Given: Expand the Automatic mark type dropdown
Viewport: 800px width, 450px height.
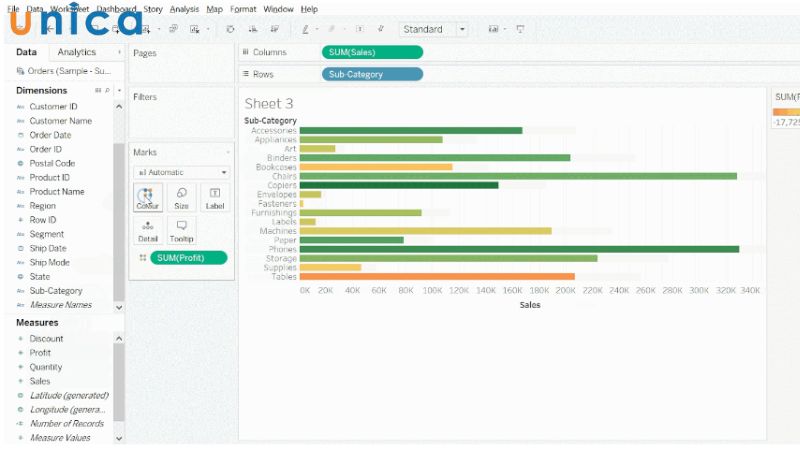Looking at the screenshot, I should 181,172.
